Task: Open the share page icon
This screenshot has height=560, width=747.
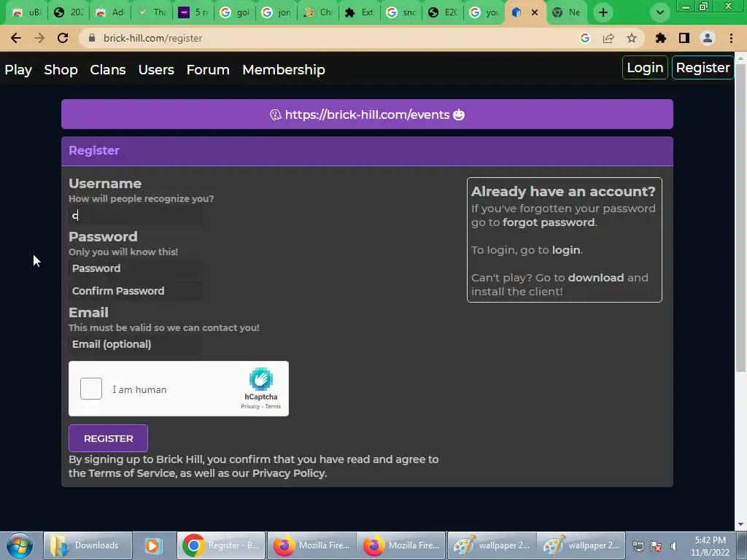Action: click(608, 38)
